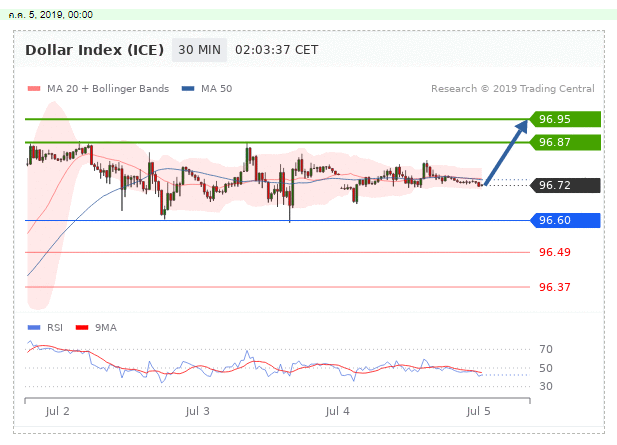This screenshot has width=617, height=445.
Task: Click the RSI 70 level label
Action: [546, 349]
